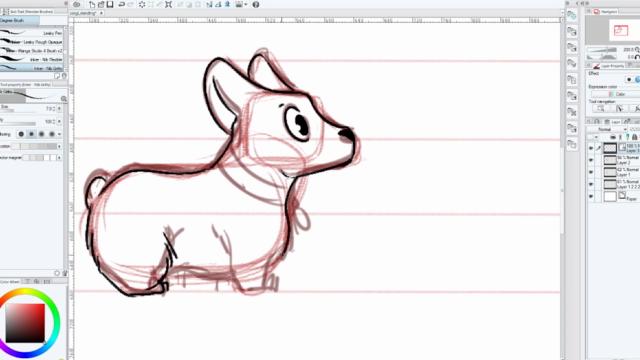Image resolution: width=640 pixels, height=360 pixels.
Task: Adjust the Navigator zoom slider
Action: [x=602, y=49]
